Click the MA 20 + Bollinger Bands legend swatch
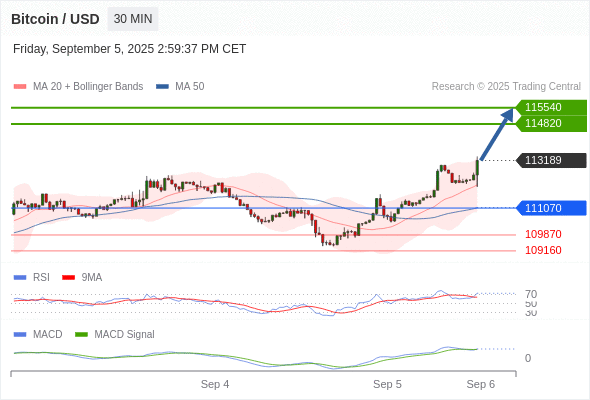Image resolution: width=590 pixels, height=400 pixels. click(x=20, y=87)
